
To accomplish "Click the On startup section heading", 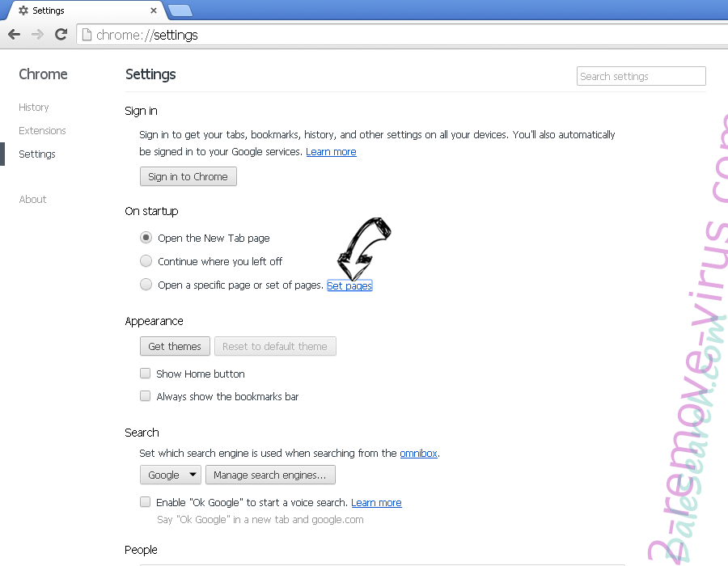I will point(151,212).
